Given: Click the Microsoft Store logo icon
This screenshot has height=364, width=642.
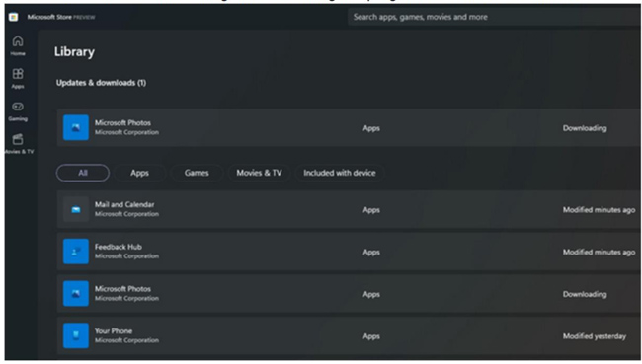Looking at the screenshot, I should coord(13,17).
